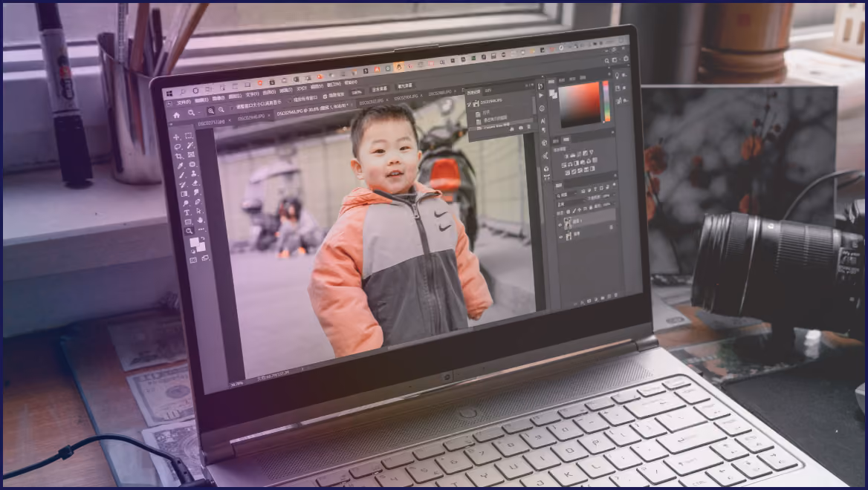Image resolution: width=868 pixels, height=490 pixels.
Task: Select the Eyedropper tool
Action: coord(180,166)
